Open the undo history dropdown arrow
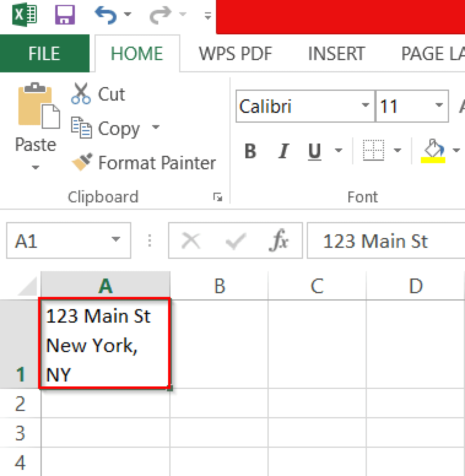 click(x=127, y=14)
